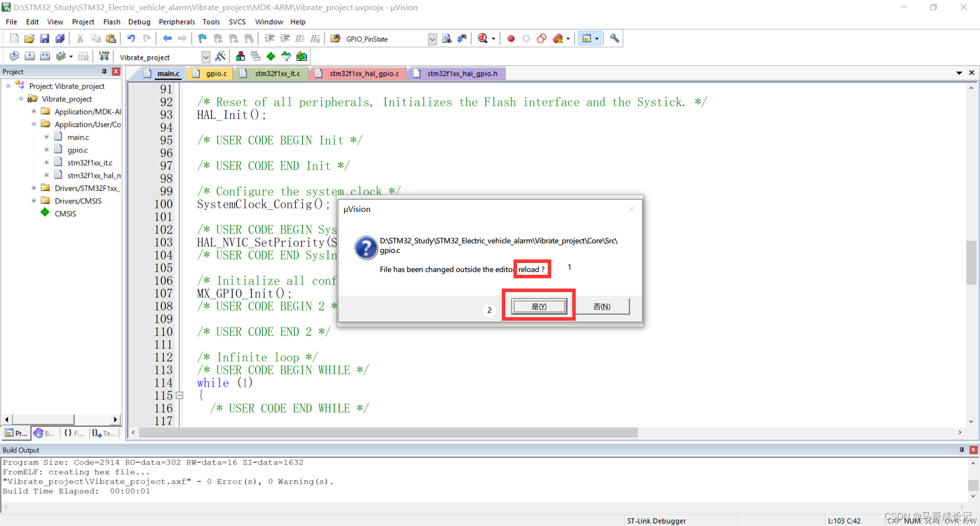The height and width of the screenshot is (526, 980).
Task: Open Manage Project Items icon
Action: (240, 56)
